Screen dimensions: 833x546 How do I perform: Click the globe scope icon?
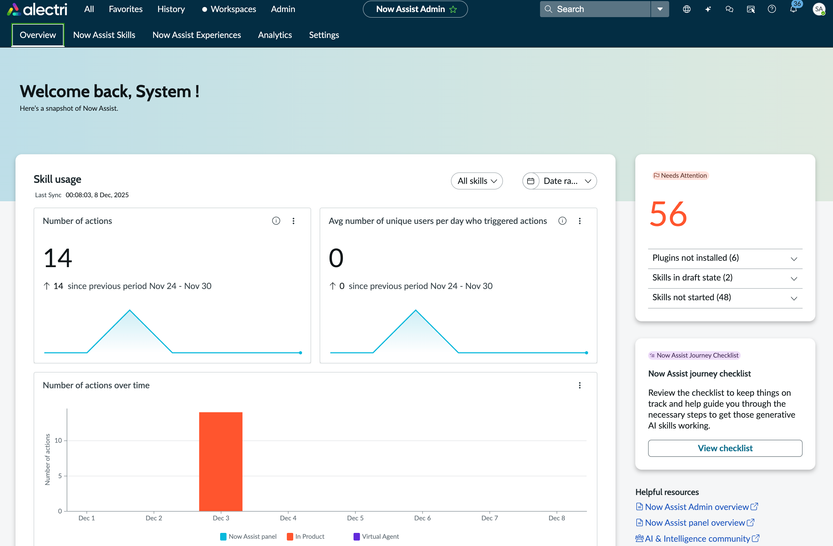pyautogui.click(x=687, y=9)
